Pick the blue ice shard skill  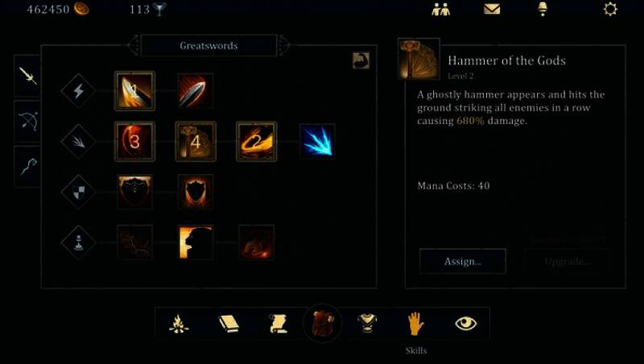[317, 141]
